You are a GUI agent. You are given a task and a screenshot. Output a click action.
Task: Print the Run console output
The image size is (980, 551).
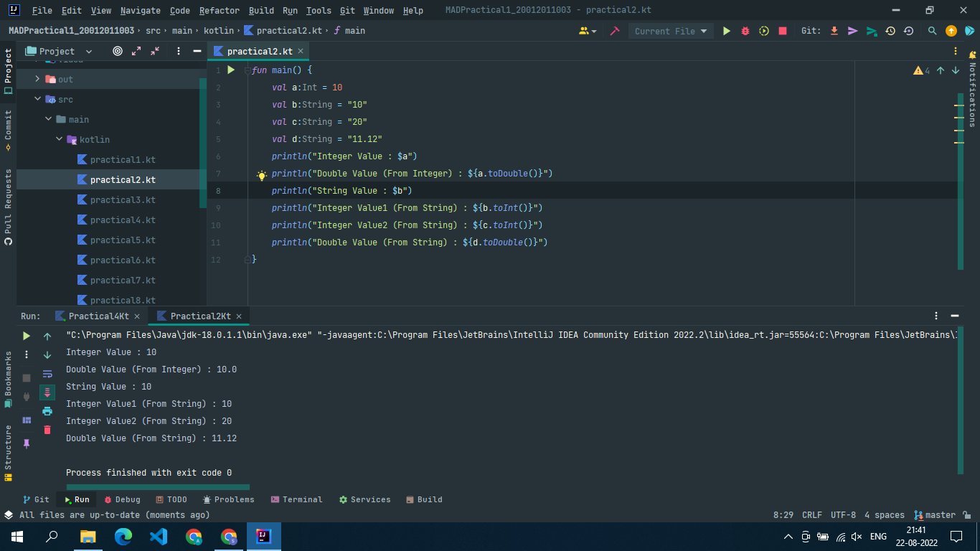(x=47, y=410)
